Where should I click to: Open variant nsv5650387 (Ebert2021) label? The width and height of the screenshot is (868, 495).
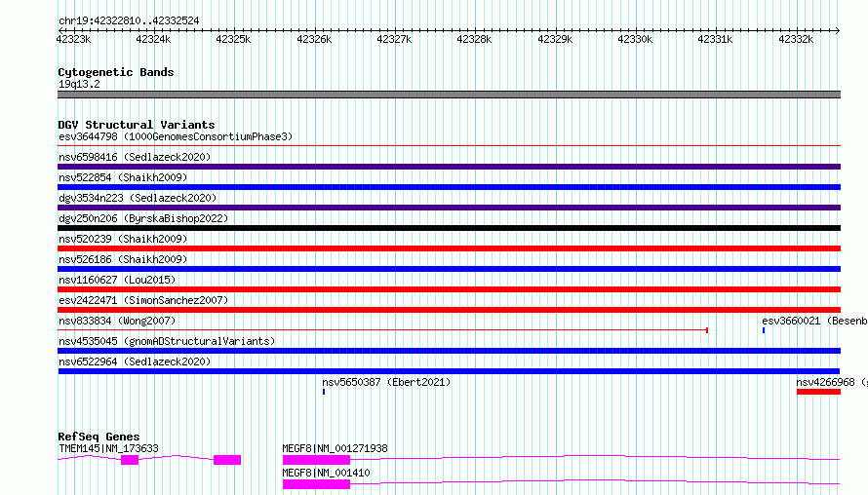pyautogui.click(x=386, y=382)
